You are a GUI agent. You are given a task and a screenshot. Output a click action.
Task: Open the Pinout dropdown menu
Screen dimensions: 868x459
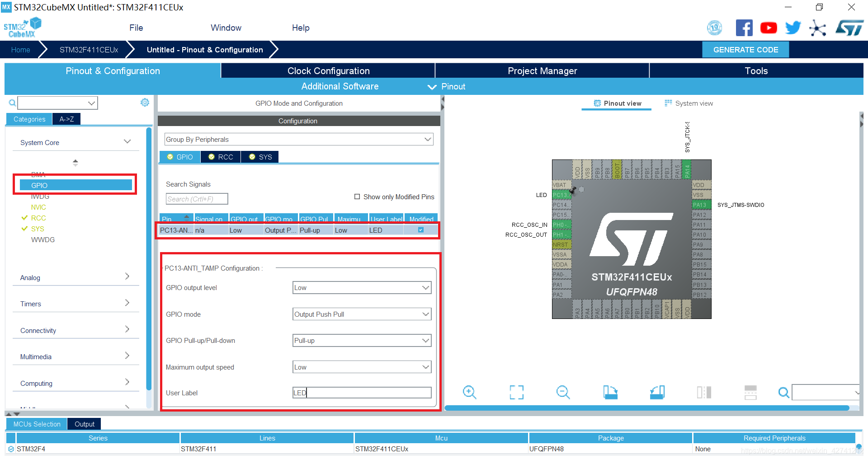(x=447, y=86)
